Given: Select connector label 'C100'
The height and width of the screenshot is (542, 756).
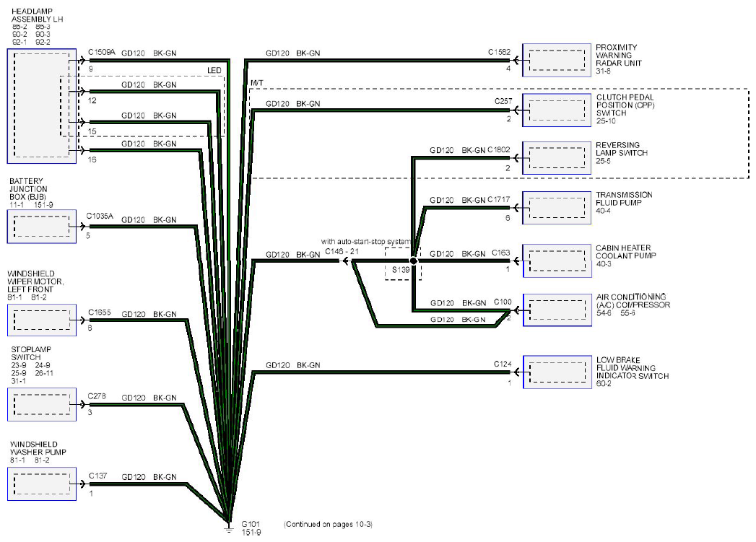Looking at the screenshot, I should point(503,302).
